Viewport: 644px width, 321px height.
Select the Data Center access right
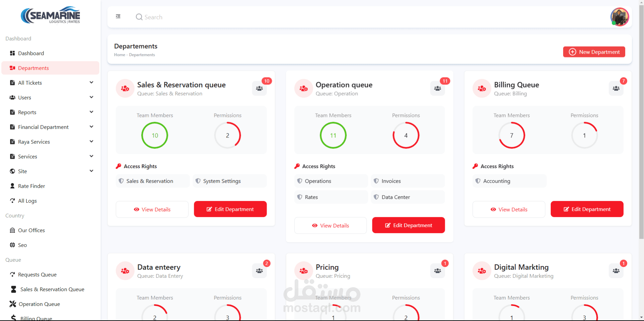tap(408, 197)
